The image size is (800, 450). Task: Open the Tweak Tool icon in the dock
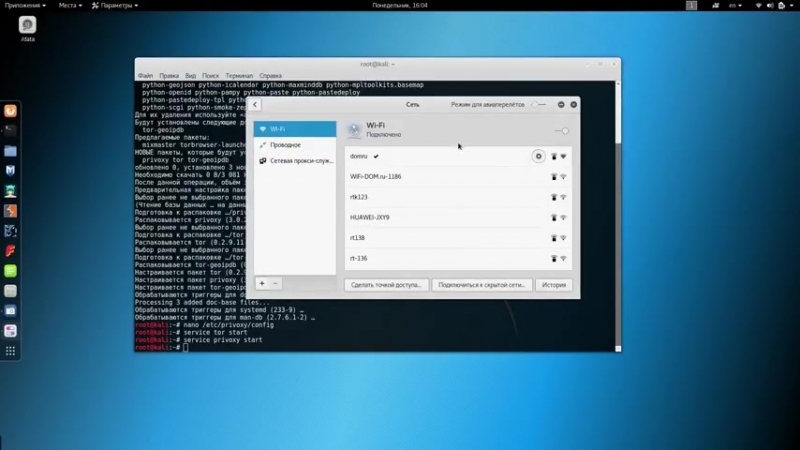coord(10,331)
